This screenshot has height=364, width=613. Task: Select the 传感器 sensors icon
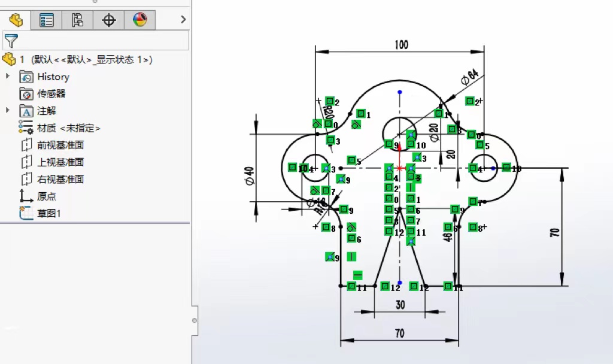coord(26,94)
